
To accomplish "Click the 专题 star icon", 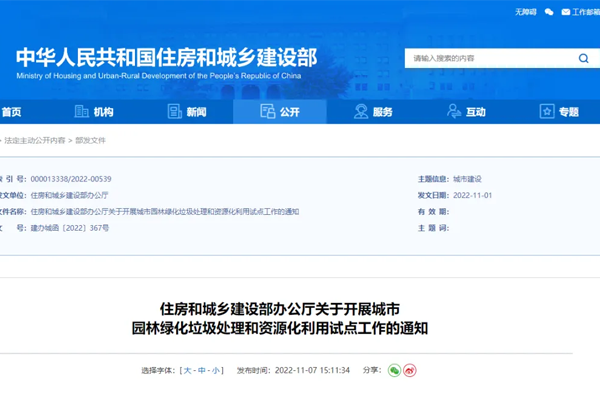I will point(546,112).
